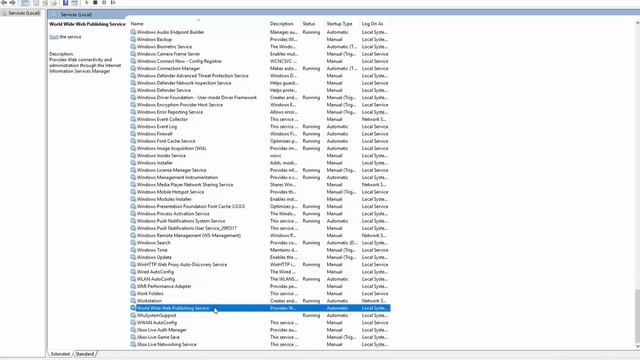
Task: Select Windows Encryption Provider Host Service
Action: 260,104
